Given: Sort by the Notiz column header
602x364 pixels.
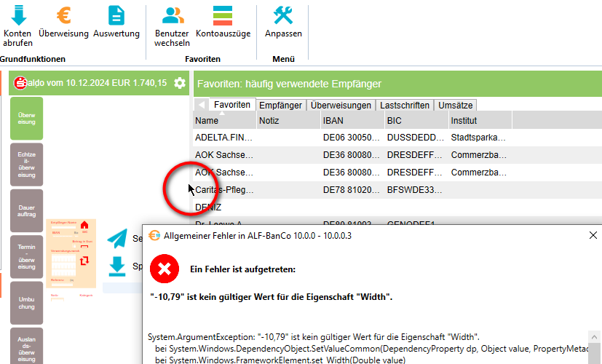Looking at the screenshot, I should point(288,121).
